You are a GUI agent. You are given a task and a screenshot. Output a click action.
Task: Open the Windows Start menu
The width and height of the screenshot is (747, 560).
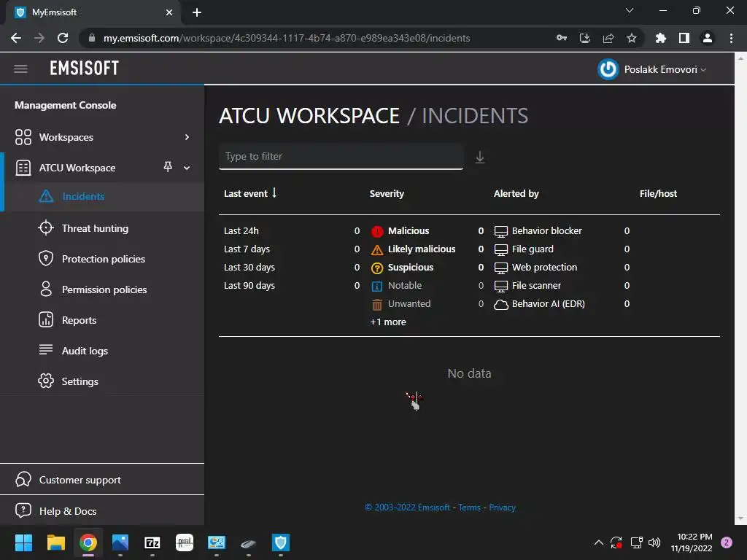23,542
